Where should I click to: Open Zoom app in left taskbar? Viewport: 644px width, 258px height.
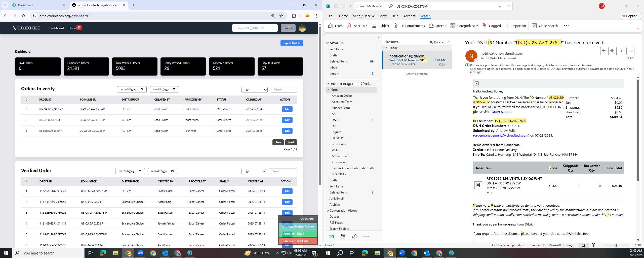point(140,253)
